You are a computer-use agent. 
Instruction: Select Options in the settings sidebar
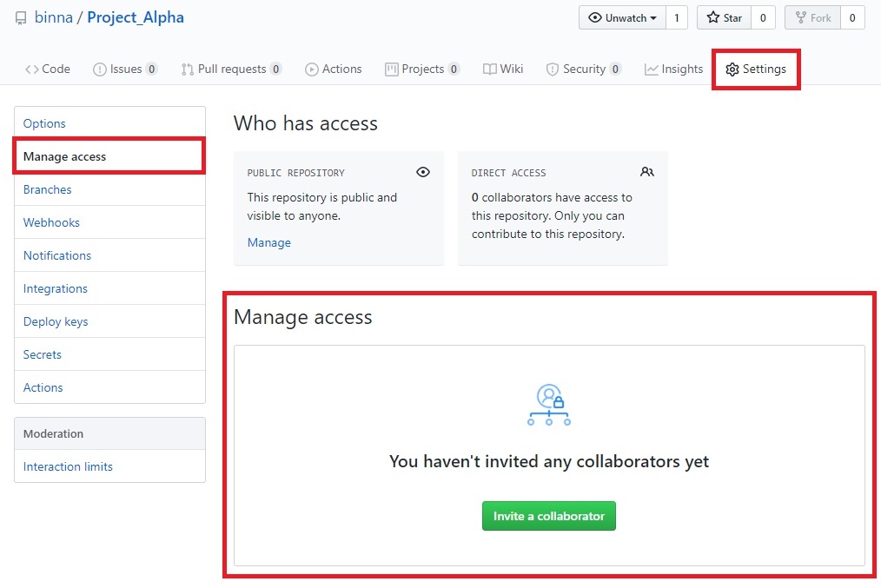tap(109, 123)
